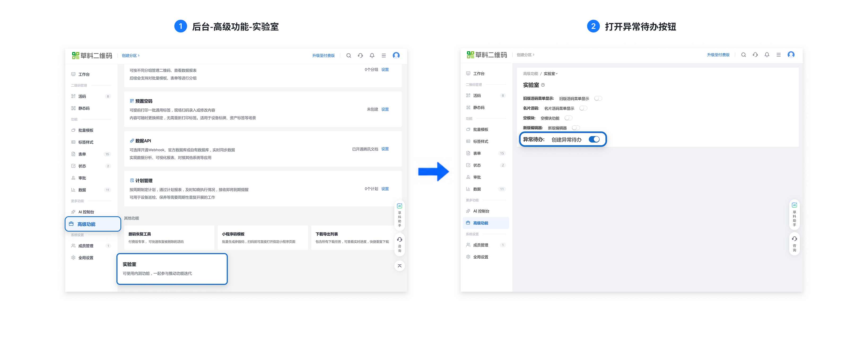Click 高级功能 breadcrumb link in right screenshot
868x340 pixels.
pos(530,74)
